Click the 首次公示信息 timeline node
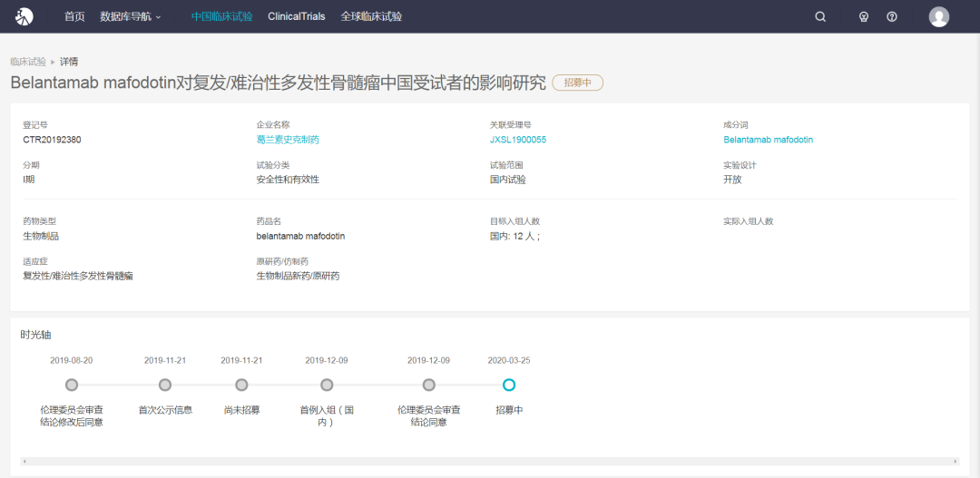The height and width of the screenshot is (478, 980). coord(165,385)
